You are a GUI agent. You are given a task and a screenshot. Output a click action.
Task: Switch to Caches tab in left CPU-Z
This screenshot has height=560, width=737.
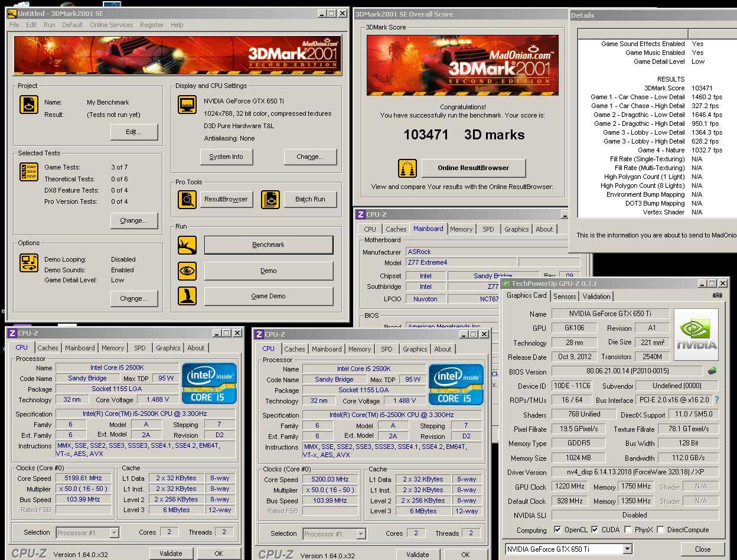pos(48,348)
